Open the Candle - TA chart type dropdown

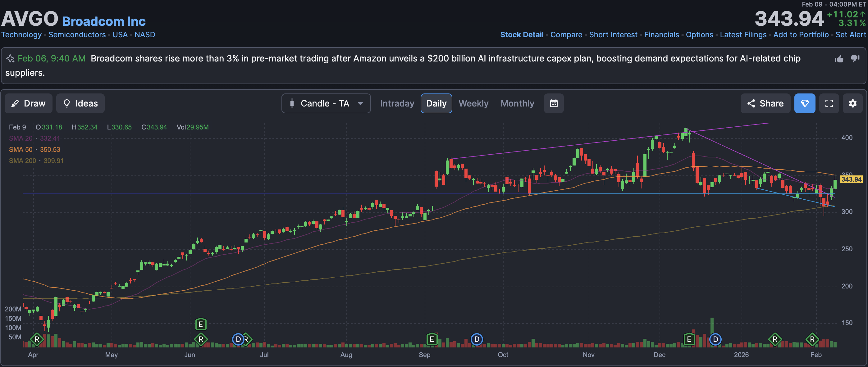point(326,103)
